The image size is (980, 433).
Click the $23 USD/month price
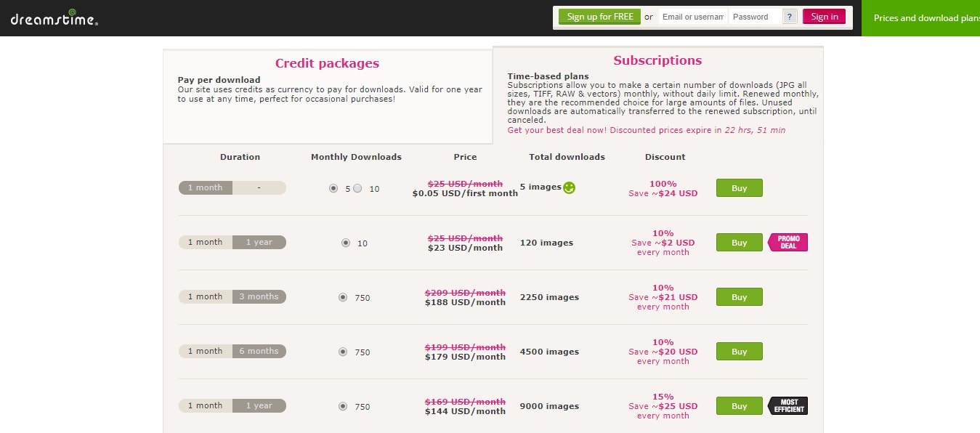[465, 248]
